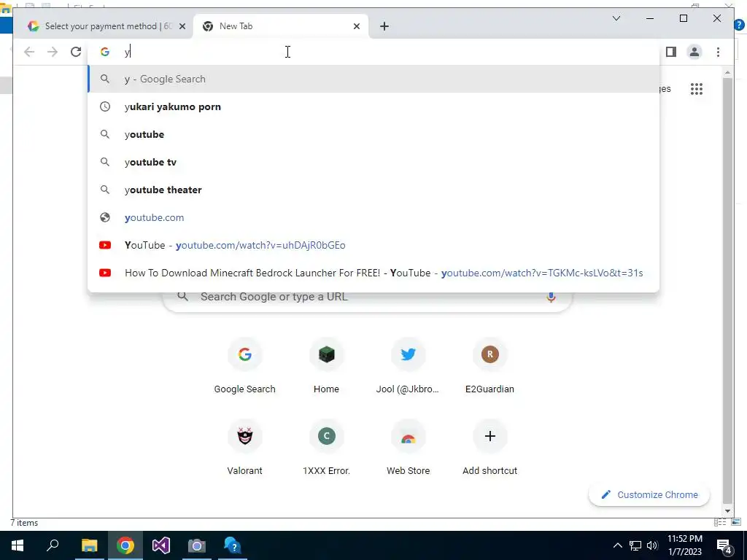
Task: Open the Get Help taskbar app
Action: 233,545
